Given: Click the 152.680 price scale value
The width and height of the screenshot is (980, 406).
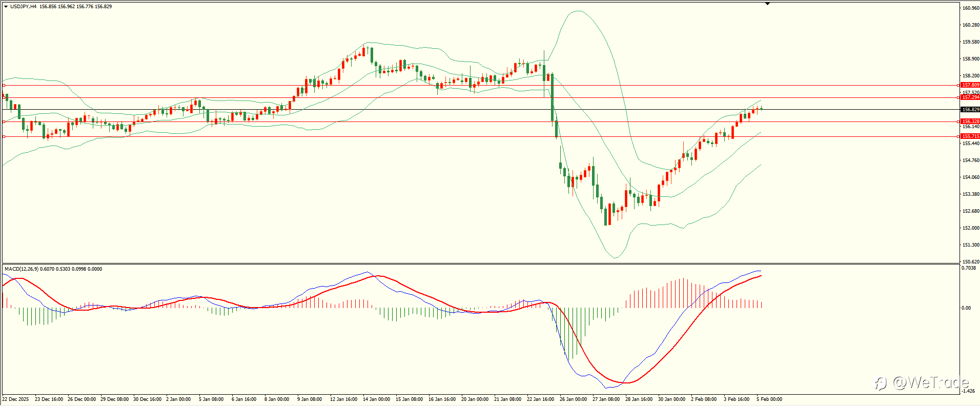Looking at the screenshot, I should [x=971, y=211].
